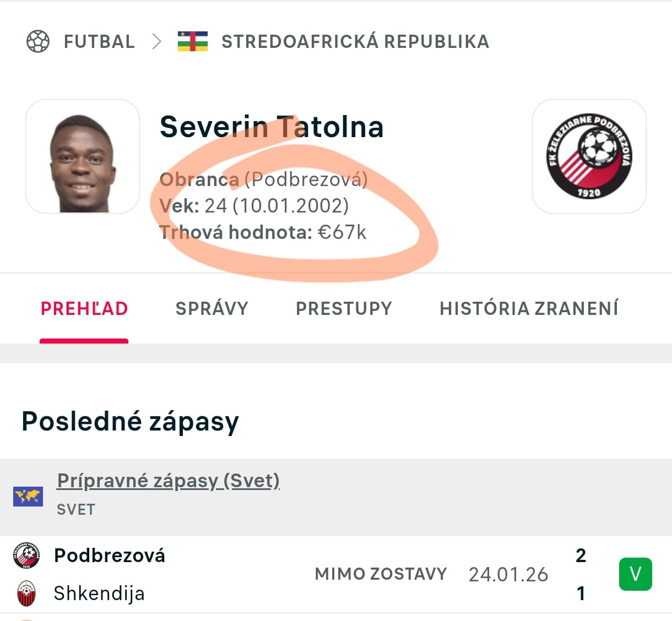Select the PREHĽAD tab
Screen dimensions: 672x621
click(x=84, y=308)
